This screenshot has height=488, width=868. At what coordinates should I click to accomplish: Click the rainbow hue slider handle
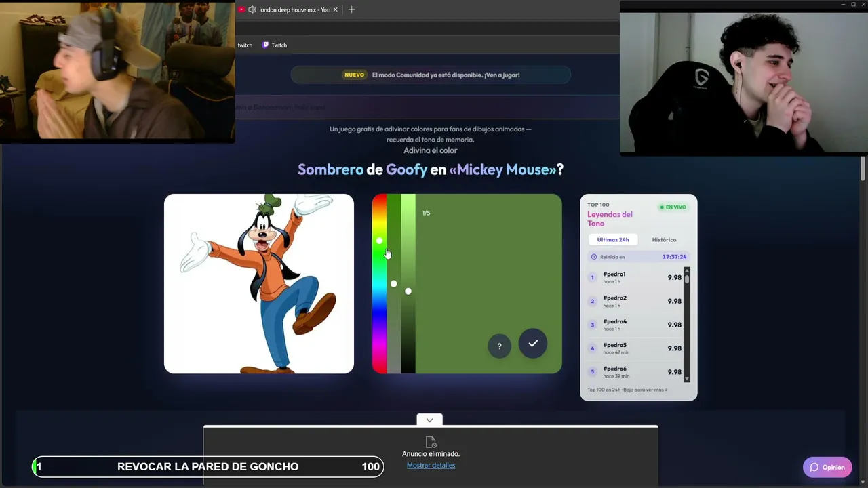click(379, 241)
